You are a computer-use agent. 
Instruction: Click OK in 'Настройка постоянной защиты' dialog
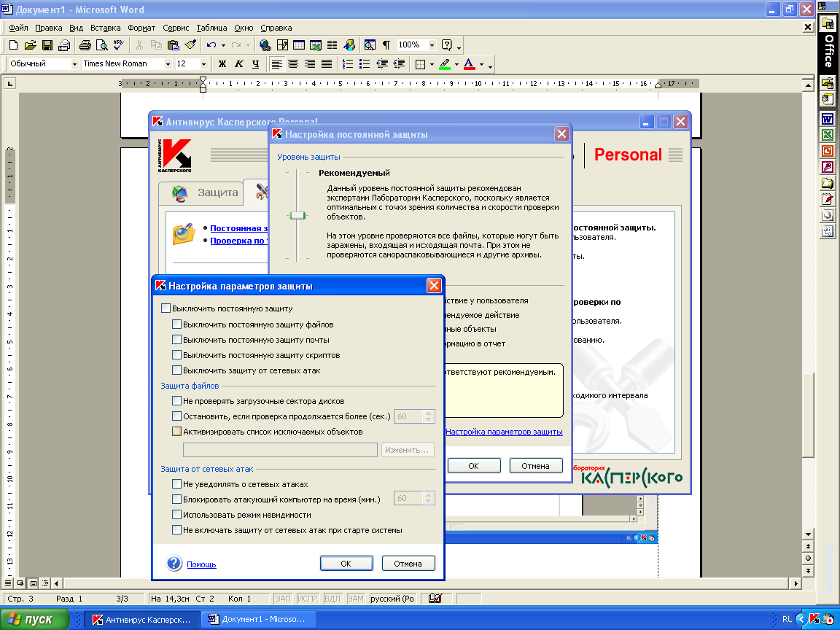point(473,465)
